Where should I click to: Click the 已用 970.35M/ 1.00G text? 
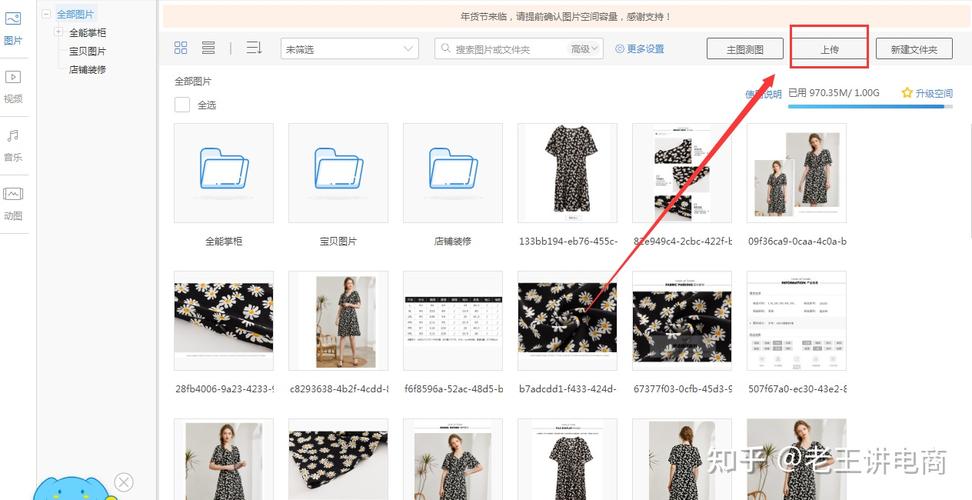(834, 93)
